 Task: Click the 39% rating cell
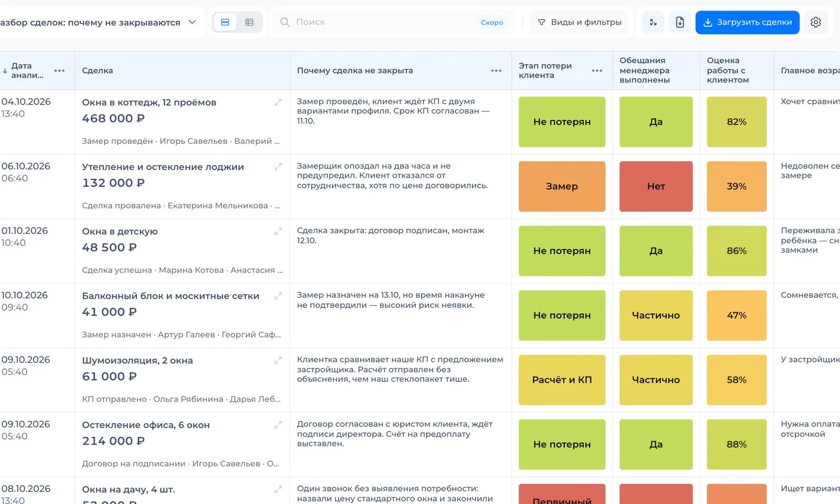[737, 186]
